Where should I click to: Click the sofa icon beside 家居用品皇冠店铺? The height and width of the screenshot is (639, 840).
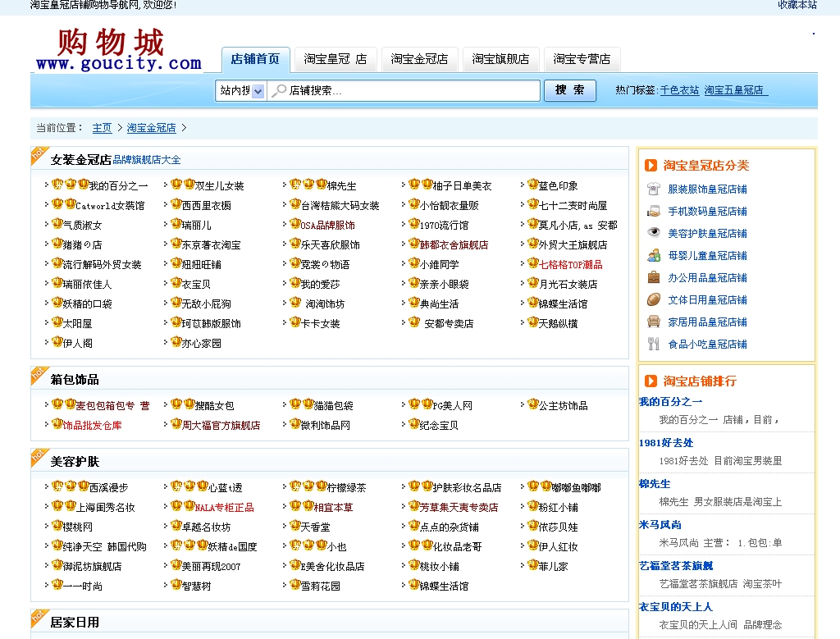(x=654, y=322)
